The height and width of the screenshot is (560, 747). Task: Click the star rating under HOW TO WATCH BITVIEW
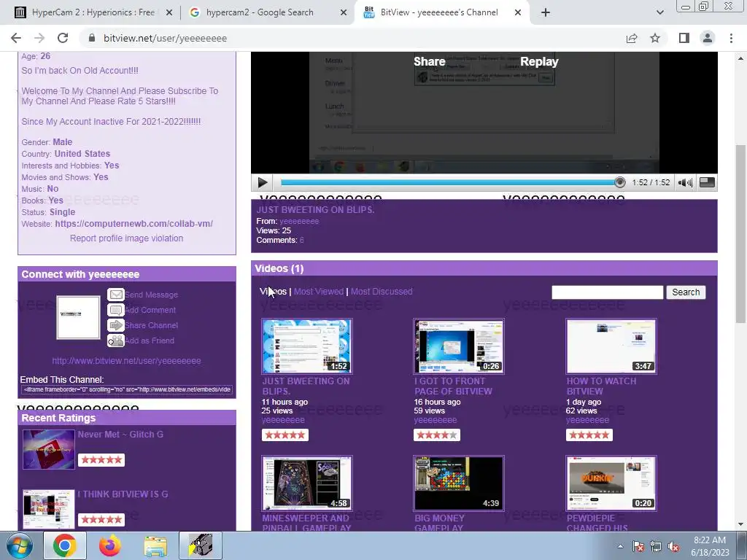pyautogui.click(x=589, y=435)
